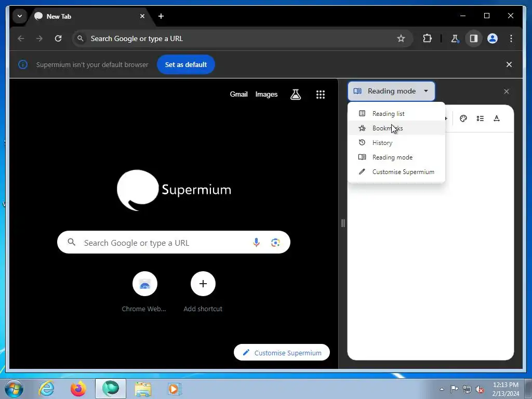Screen dimensions: 532x399
Task: Open Images link
Action: (267, 95)
